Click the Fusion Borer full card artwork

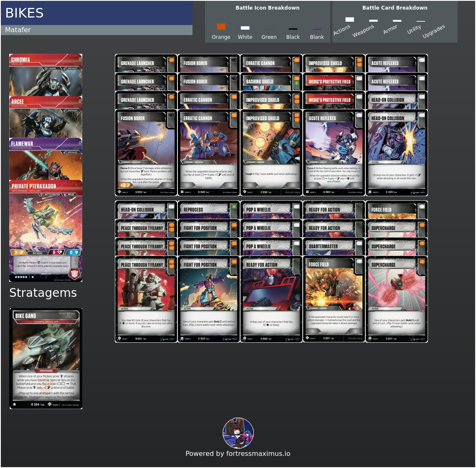(x=146, y=141)
